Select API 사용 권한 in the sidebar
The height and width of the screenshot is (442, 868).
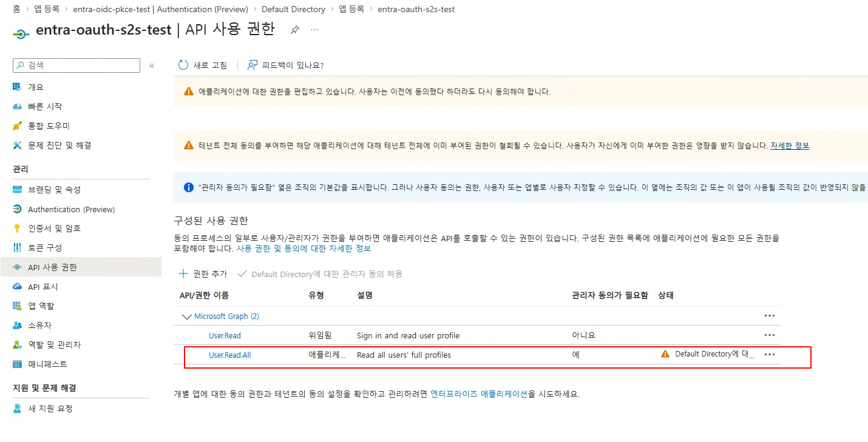click(81, 267)
